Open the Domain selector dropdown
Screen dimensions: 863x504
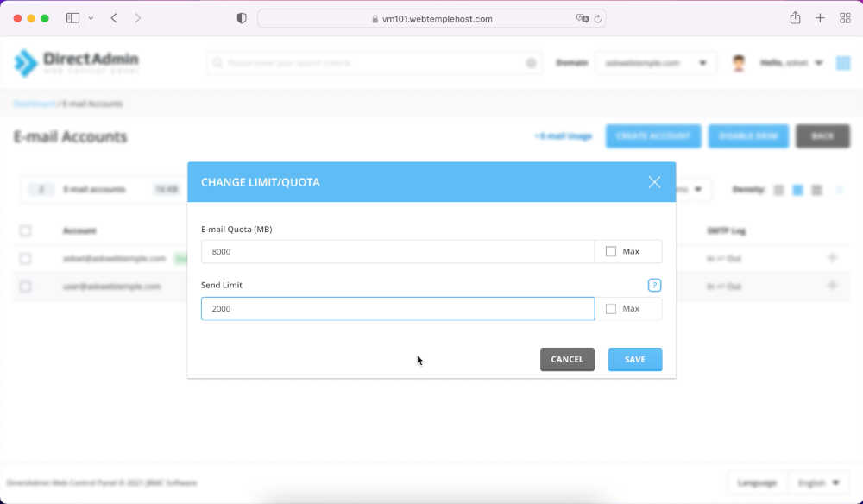pos(655,63)
